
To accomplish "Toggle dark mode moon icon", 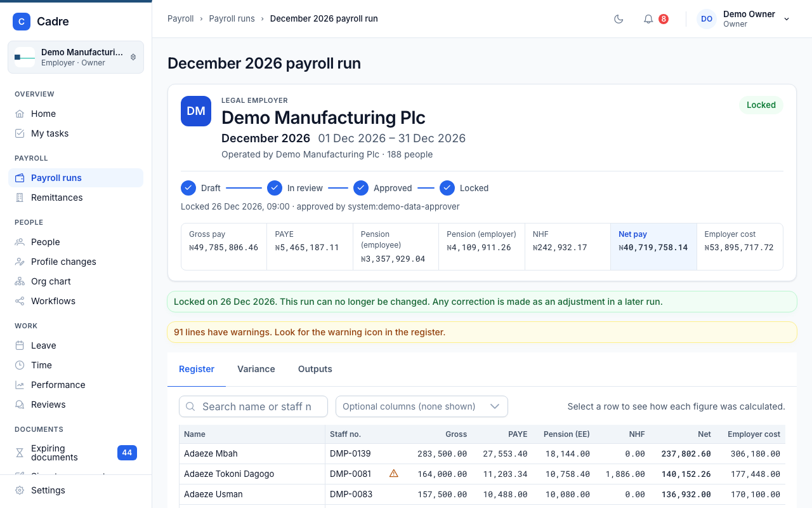I will click(x=619, y=19).
